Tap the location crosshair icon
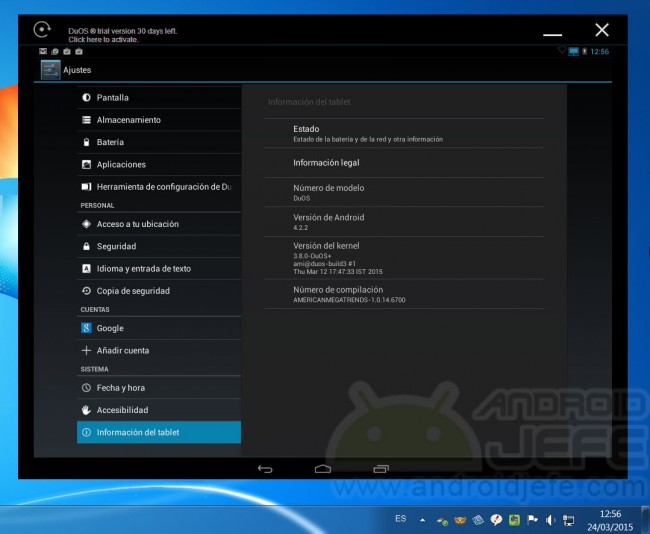This screenshot has width=650, height=534. coord(86,224)
